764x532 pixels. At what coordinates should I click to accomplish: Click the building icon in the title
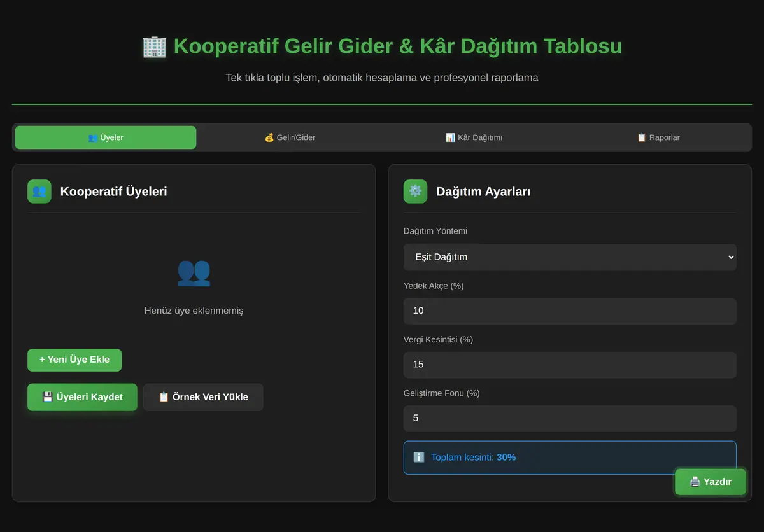click(154, 46)
